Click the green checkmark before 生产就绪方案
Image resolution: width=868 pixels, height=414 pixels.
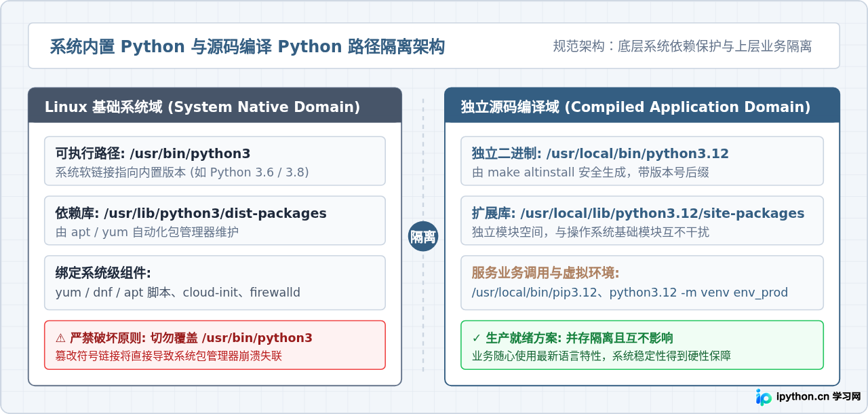tap(476, 338)
